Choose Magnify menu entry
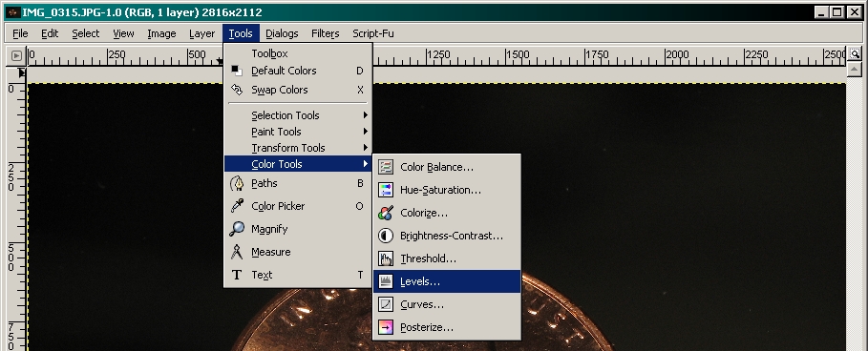The height and width of the screenshot is (351, 868). 298,229
